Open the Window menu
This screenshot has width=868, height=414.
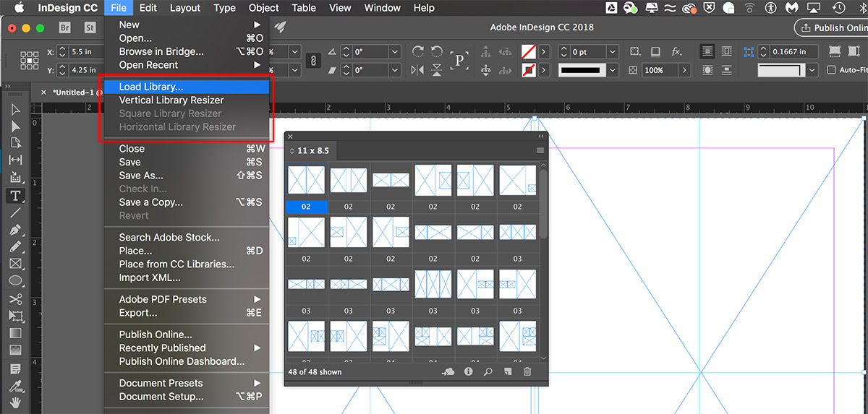coord(383,8)
